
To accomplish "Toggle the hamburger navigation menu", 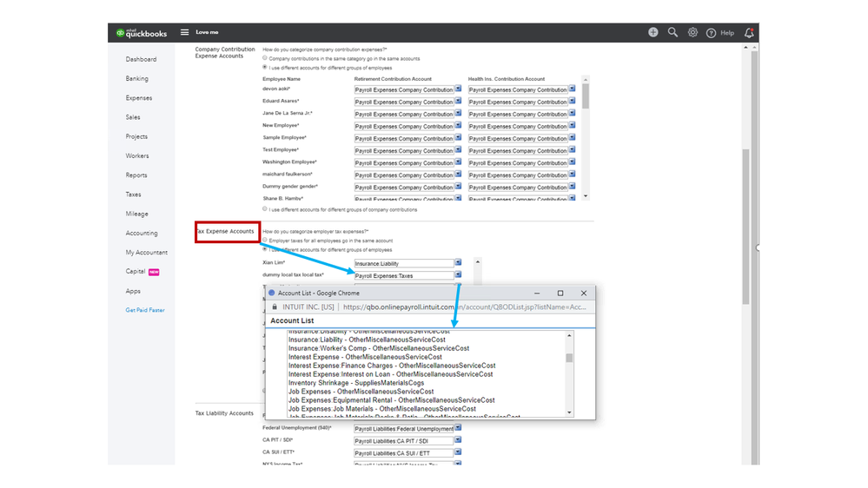I will click(184, 32).
